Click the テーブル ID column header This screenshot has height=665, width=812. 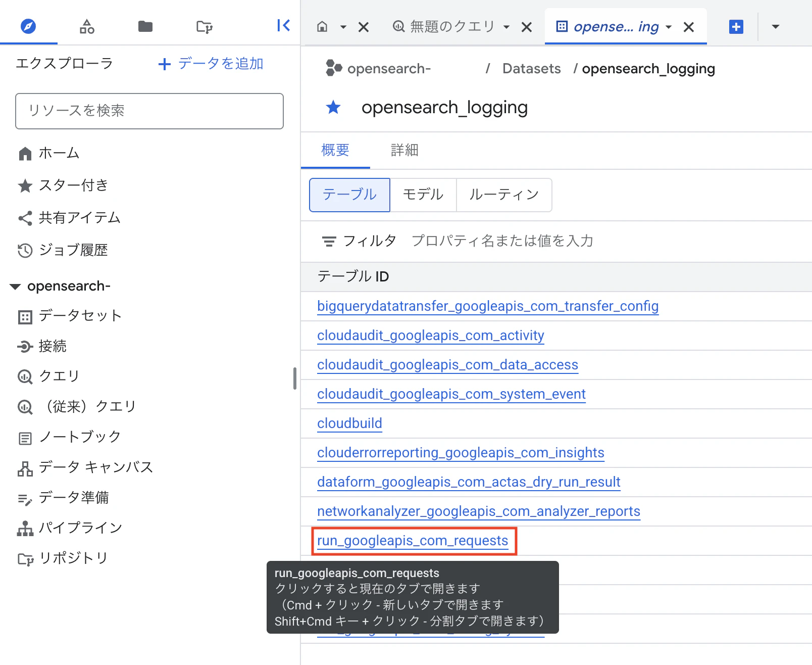[x=353, y=276]
